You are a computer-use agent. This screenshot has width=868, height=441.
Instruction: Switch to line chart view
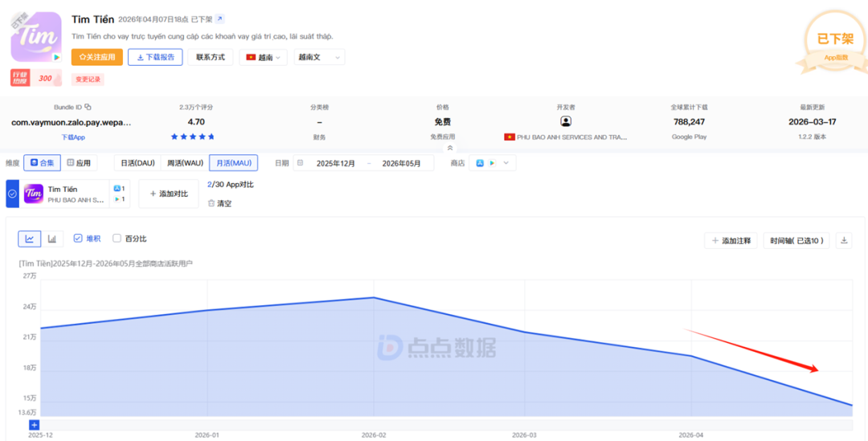30,239
